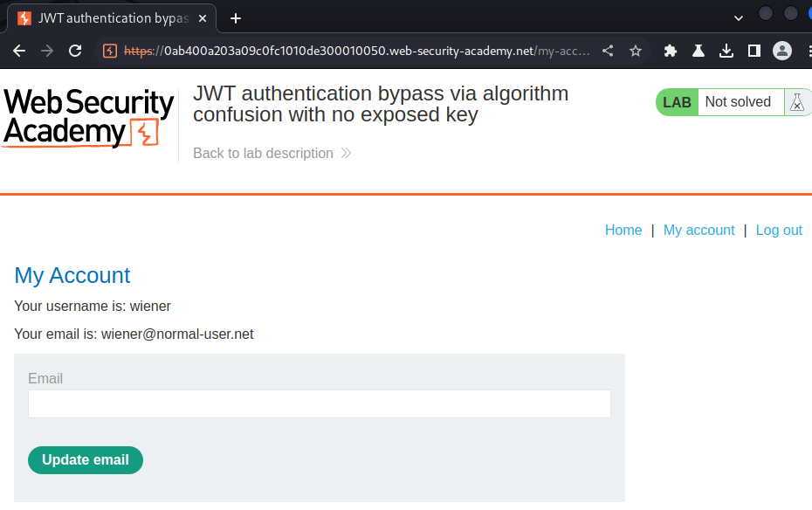The image size is (812, 510).
Task: Bookmark this page with the star icon
Action: pyautogui.click(x=636, y=51)
